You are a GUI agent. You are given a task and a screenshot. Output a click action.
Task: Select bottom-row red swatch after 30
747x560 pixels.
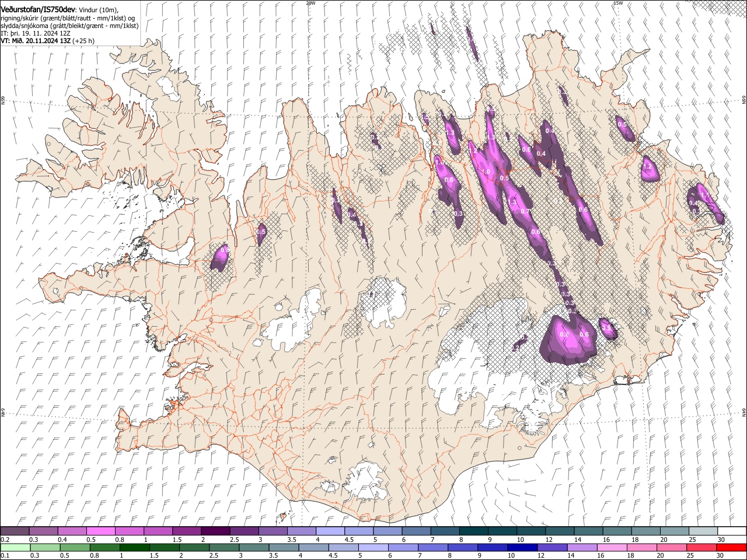(x=731, y=548)
